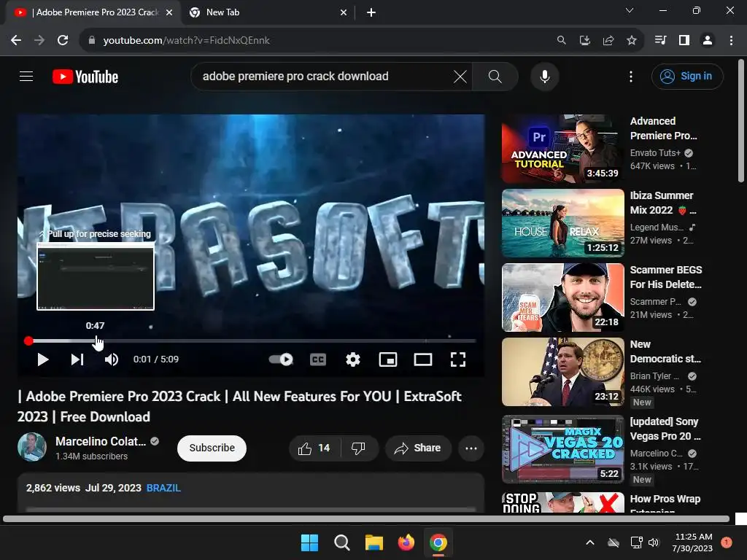Mute the video volume speaker icon
The height and width of the screenshot is (560, 747).
click(112, 359)
